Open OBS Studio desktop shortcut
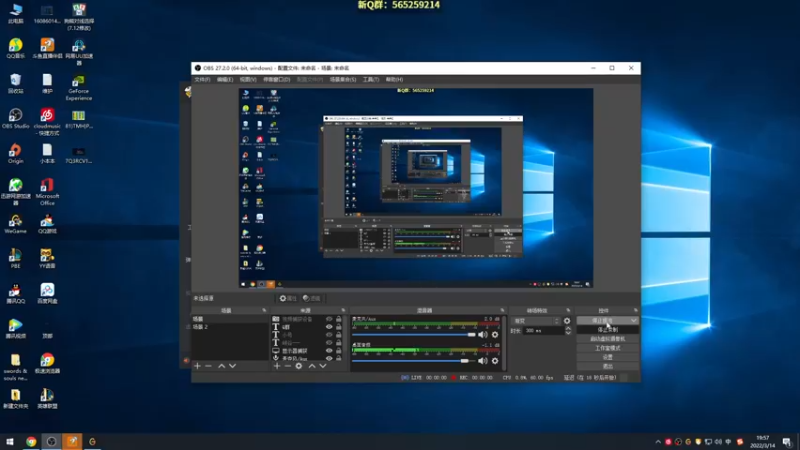800x450 pixels. click(x=15, y=118)
